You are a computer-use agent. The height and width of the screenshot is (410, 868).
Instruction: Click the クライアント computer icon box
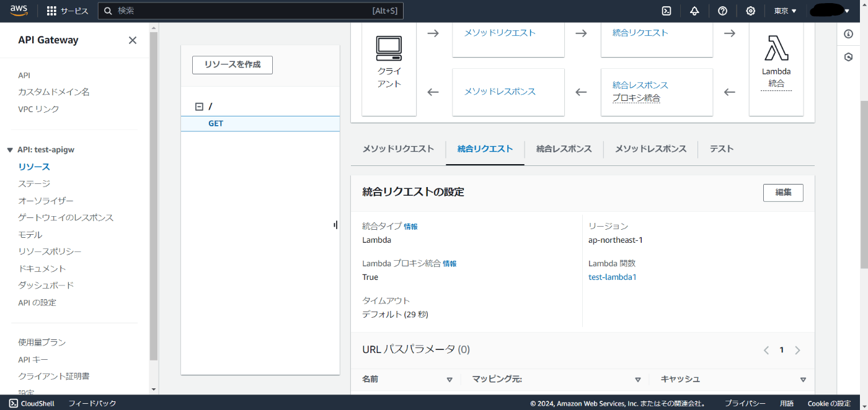click(389, 69)
